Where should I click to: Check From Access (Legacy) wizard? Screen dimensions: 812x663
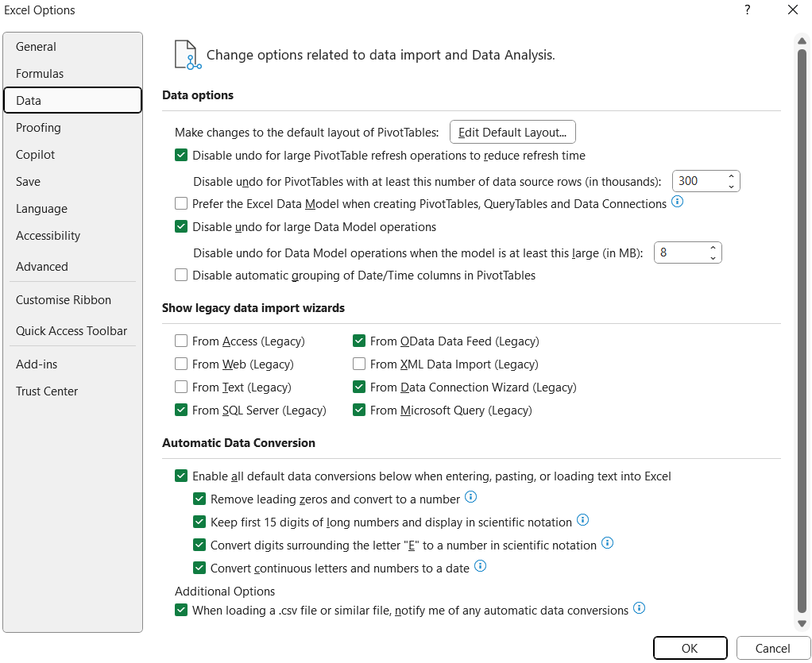click(181, 341)
